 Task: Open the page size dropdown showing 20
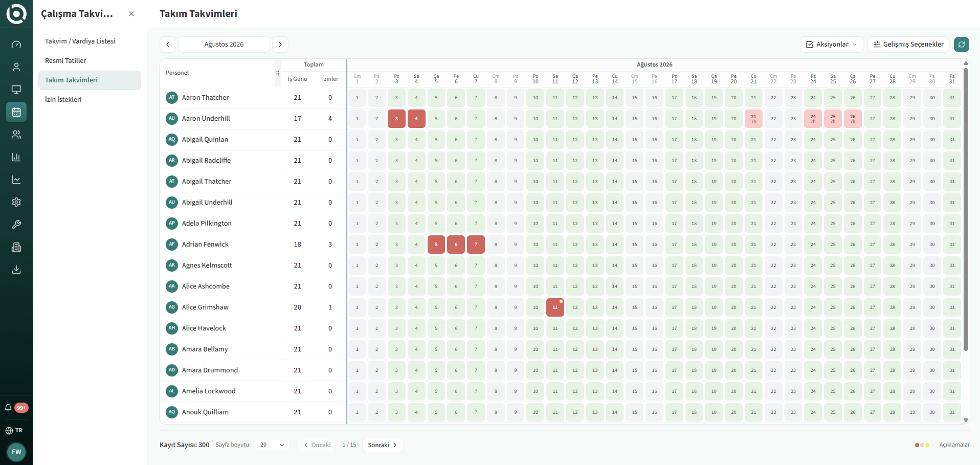pos(272,445)
